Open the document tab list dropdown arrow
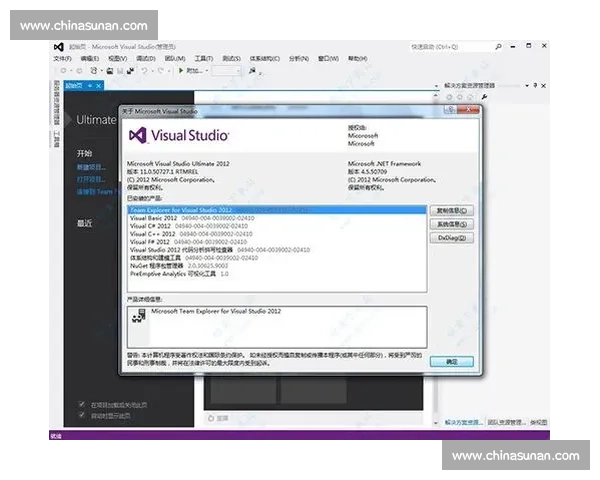 click(x=436, y=86)
